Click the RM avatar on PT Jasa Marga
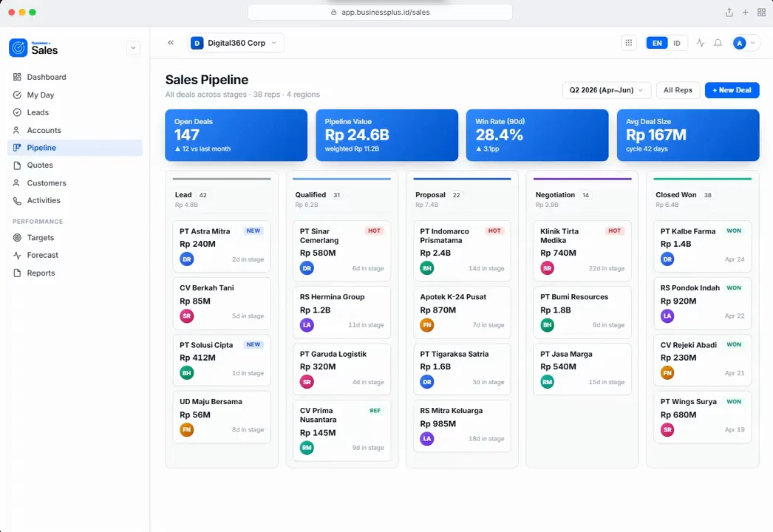This screenshot has height=532, width=773. coord(547,382)
